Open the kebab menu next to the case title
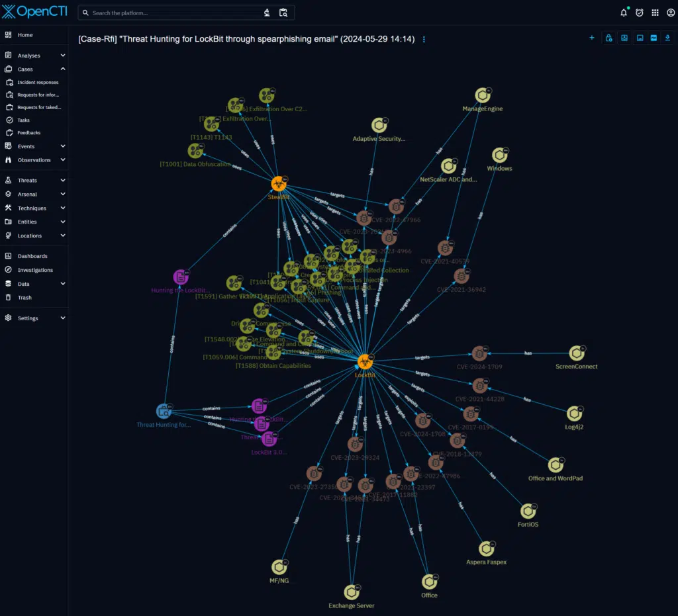This screenshot has height=616, width=678. click(x=423, y=38)
